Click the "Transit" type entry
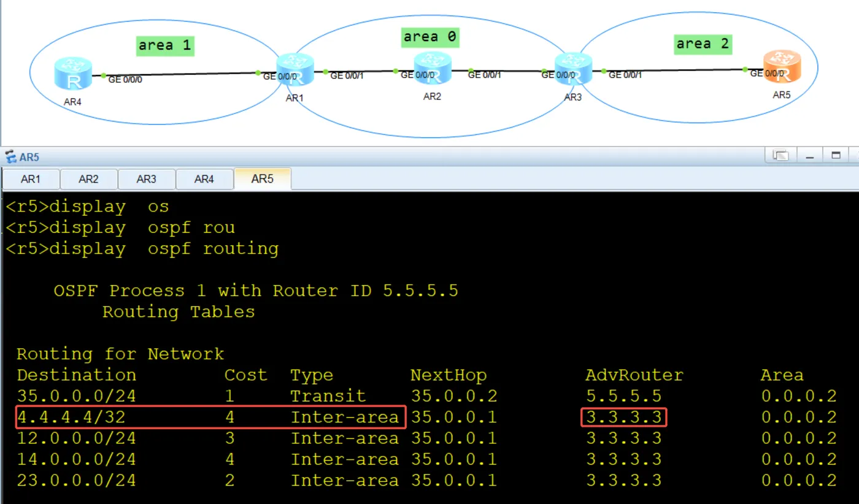 tap(328, 396)
